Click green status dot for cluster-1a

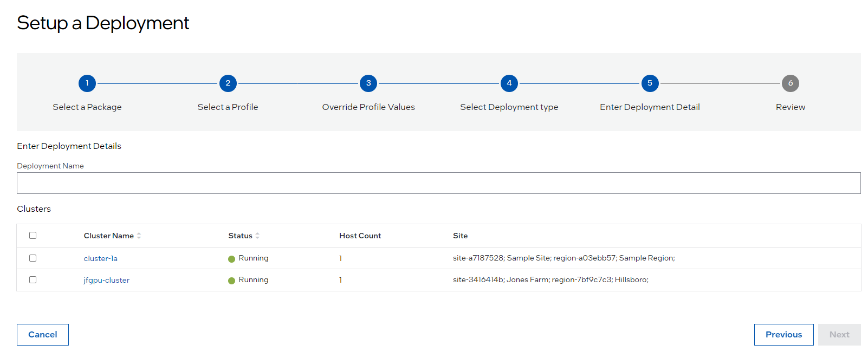pos(232,259)
